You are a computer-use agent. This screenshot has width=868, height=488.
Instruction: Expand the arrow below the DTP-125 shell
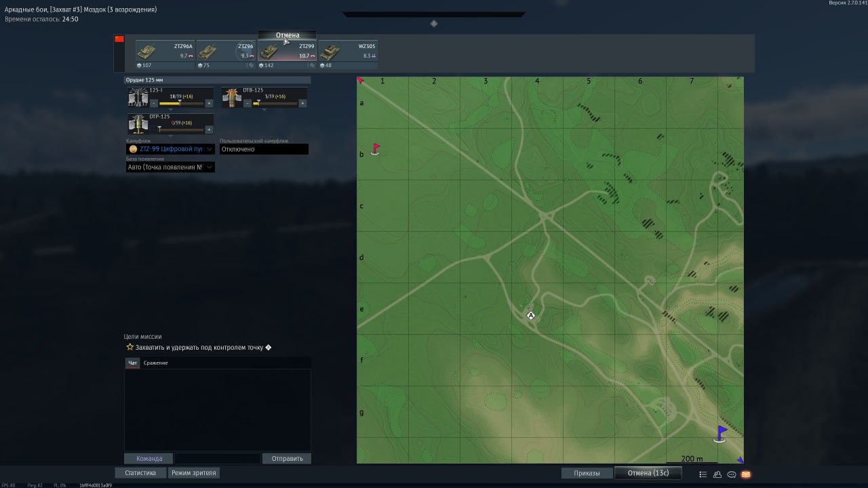[x=170, y=136]
